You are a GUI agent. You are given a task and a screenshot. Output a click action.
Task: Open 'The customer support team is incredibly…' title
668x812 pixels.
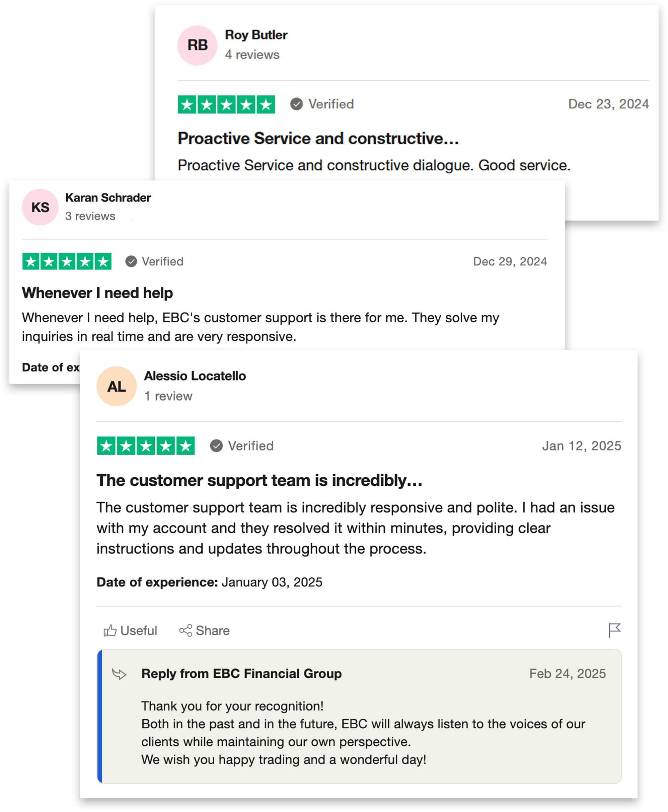(259, 480)
